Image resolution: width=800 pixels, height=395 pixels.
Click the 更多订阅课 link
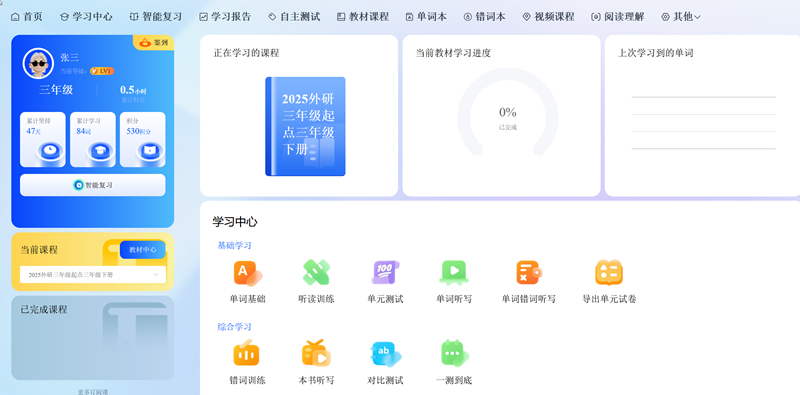[x=92, y=392]
